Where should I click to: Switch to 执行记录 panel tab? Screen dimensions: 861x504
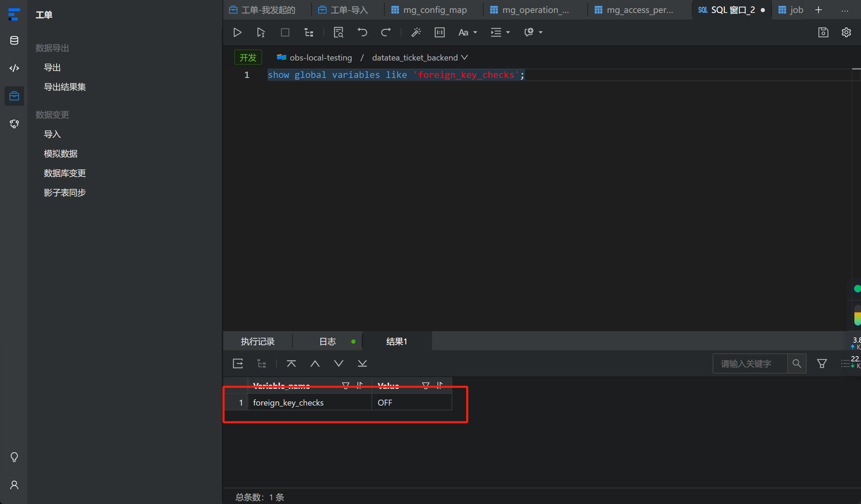[258, 342]
